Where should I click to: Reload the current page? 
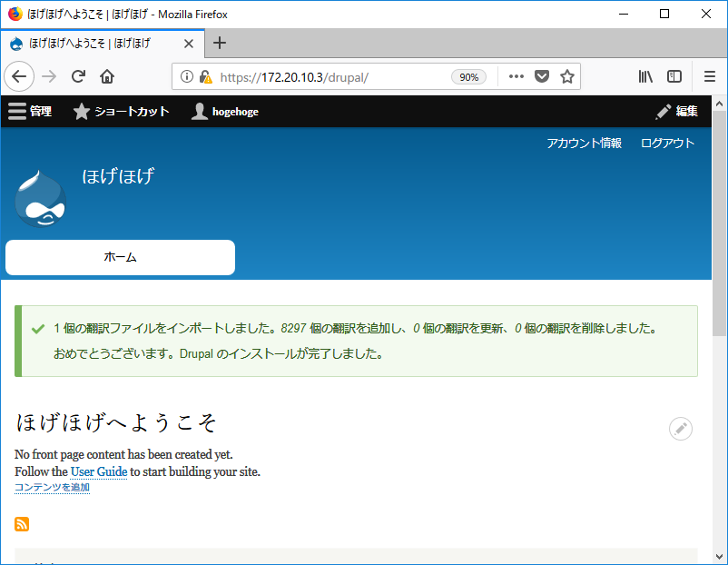(x=78, y=76)
